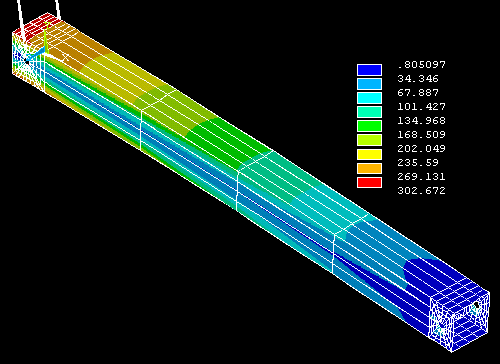The image size is (500, 364).
Task: Select the red high-stress region on beam top
Action: click(x=37, y=28)
